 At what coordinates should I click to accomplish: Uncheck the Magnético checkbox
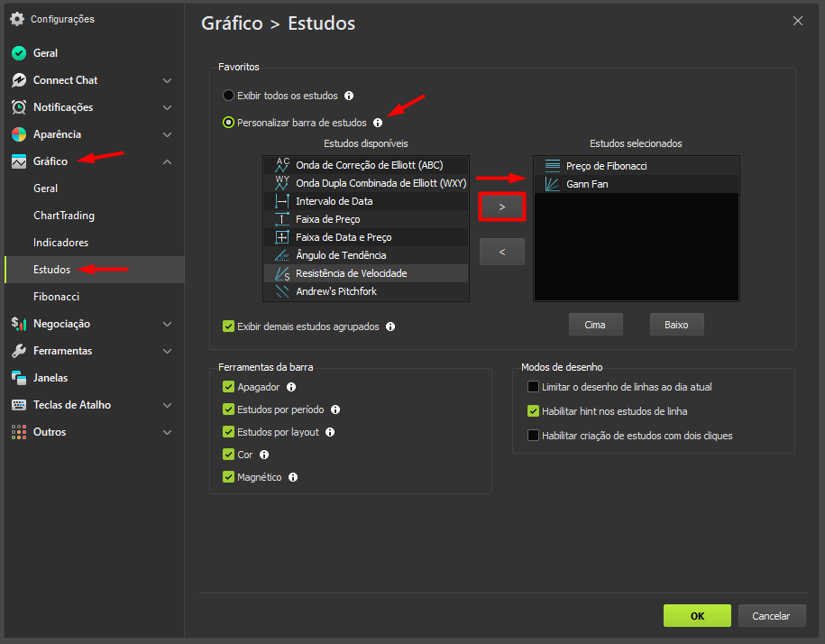click(228, 477)
